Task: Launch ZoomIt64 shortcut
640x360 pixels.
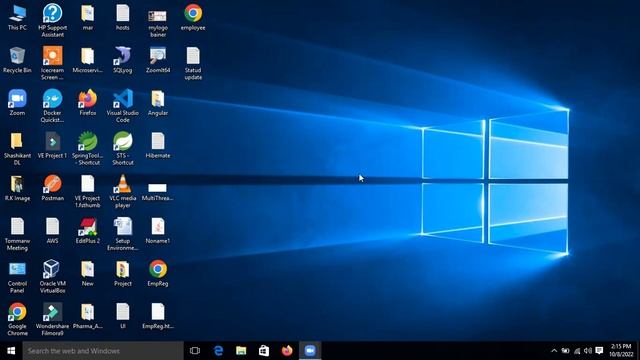Action: (x=158, y=60)
